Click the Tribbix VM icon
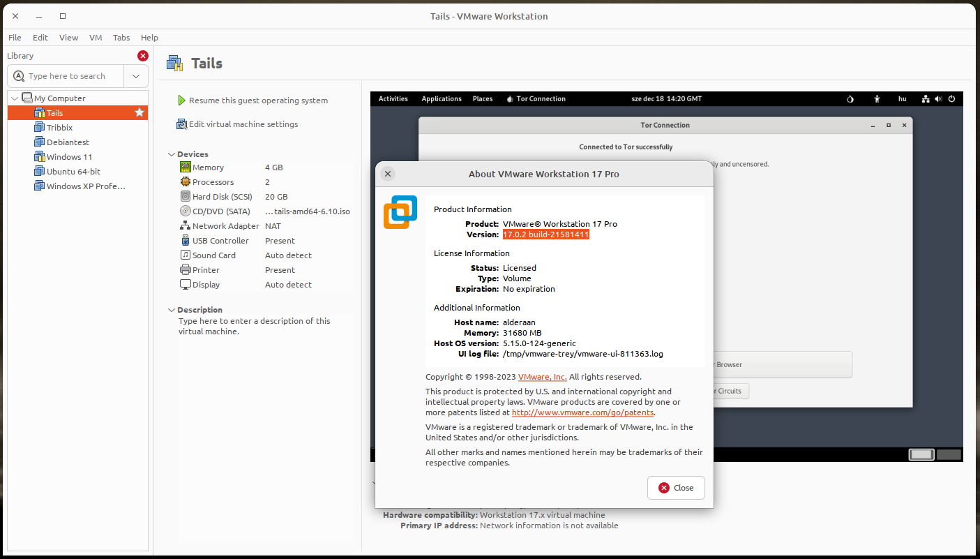This screenshot has height=559, width=980. pos(40,128)
